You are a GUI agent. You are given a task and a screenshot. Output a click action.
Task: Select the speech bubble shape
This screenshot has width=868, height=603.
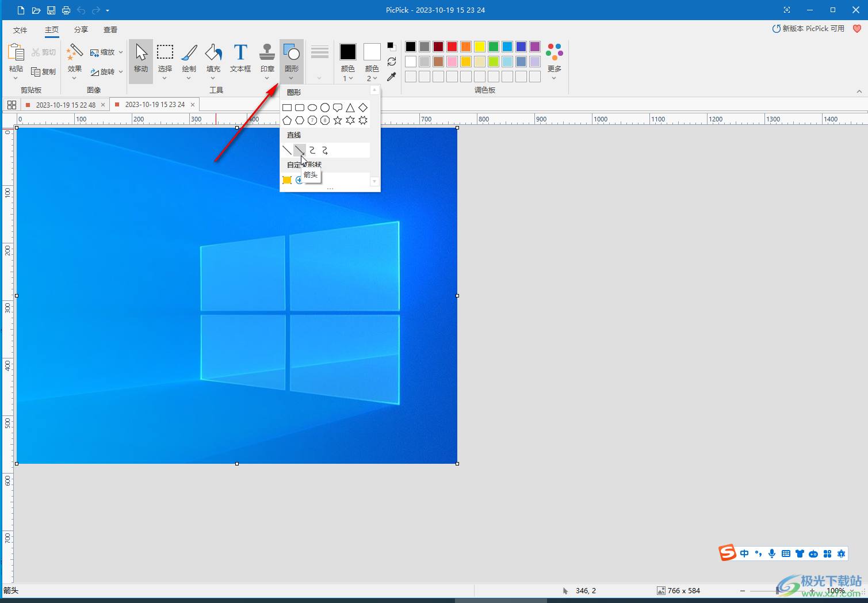(338, 108)
